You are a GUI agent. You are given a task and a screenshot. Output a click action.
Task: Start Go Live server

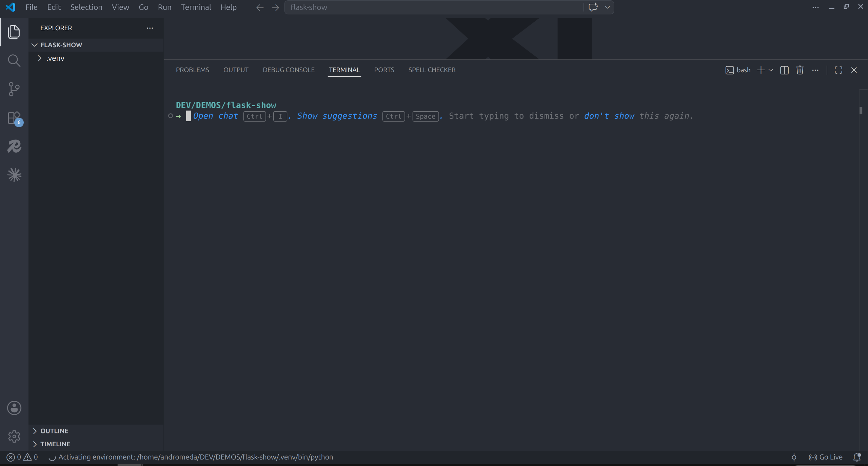point(825,457)
